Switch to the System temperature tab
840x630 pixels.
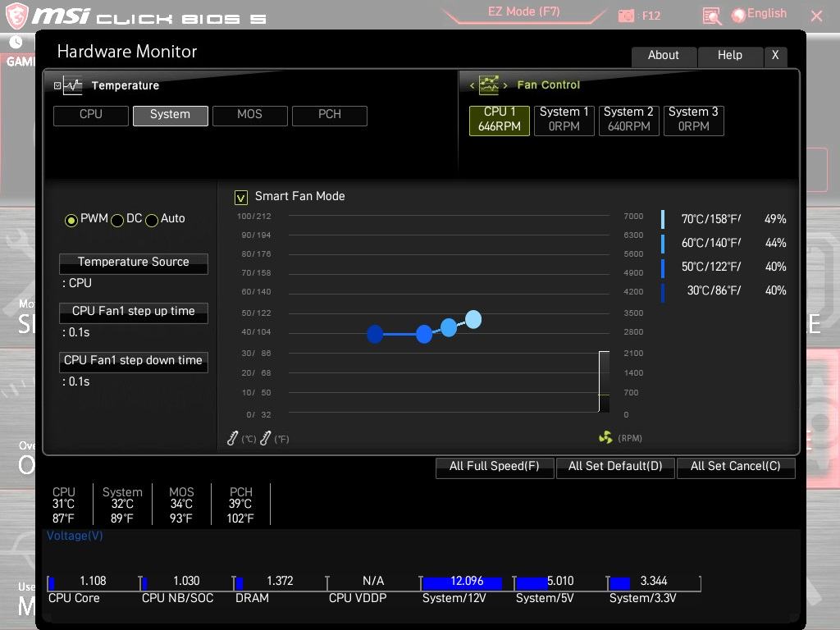tap(171, 115)
